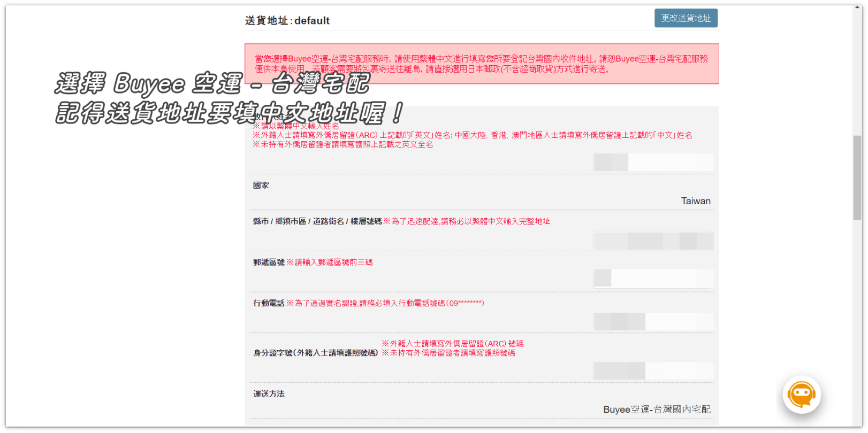Viewport: 868px width, 433px height.
Task: Click the mobile phone number field
Action: coord(653,322)
